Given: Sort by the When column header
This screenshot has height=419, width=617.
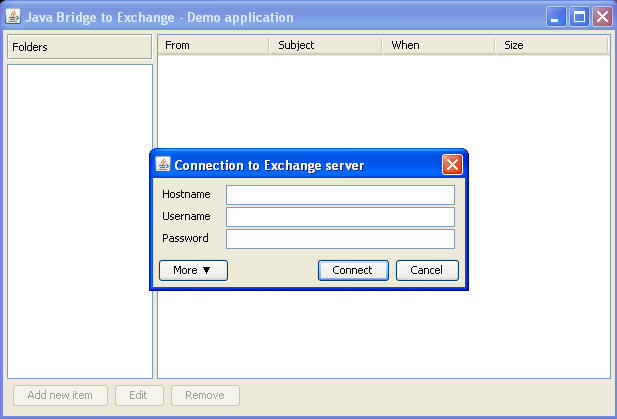Looking at the screenshot, I should pos(438,45).
